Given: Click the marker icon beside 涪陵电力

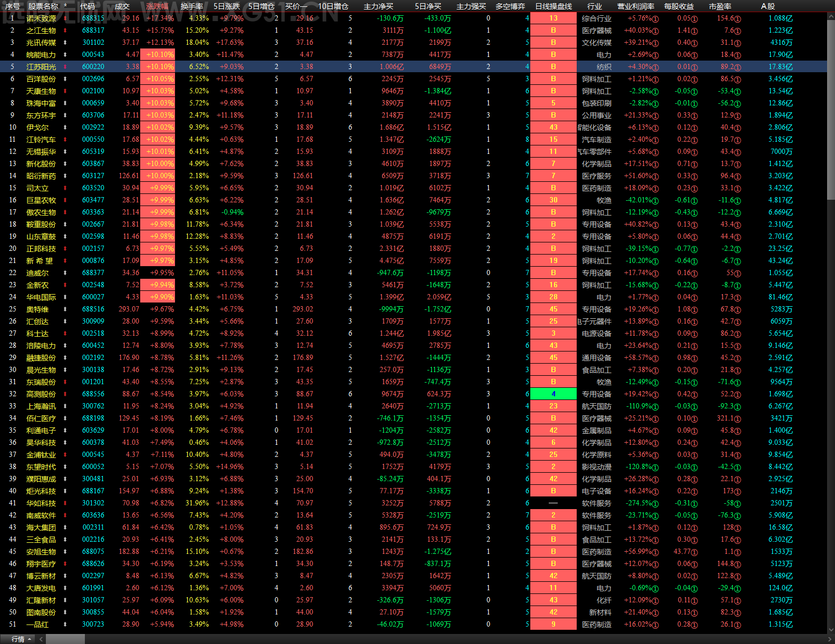Looking at the screenshot, I should coord(65,346).
